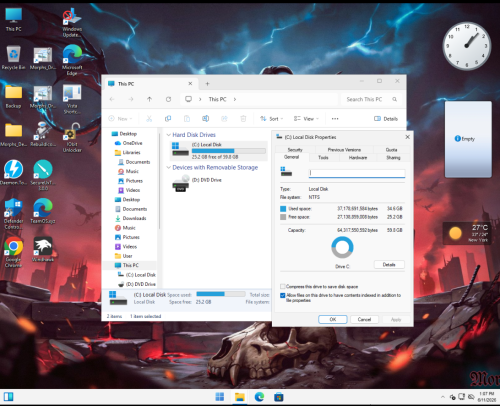Click the analog clock desktop gadget

[467, 46]
